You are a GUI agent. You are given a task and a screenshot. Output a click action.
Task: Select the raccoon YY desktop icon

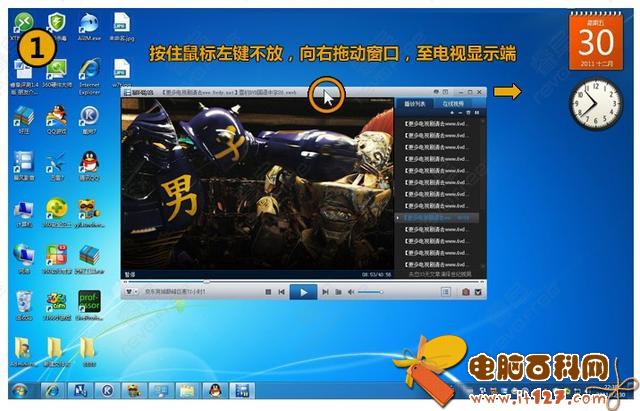click(89, 213)
